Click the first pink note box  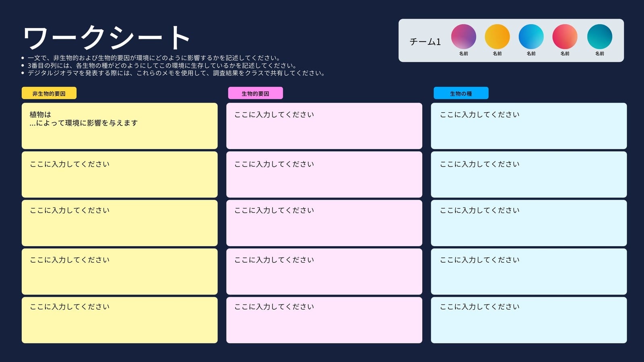pyautogui.click(x=324, y=126)
